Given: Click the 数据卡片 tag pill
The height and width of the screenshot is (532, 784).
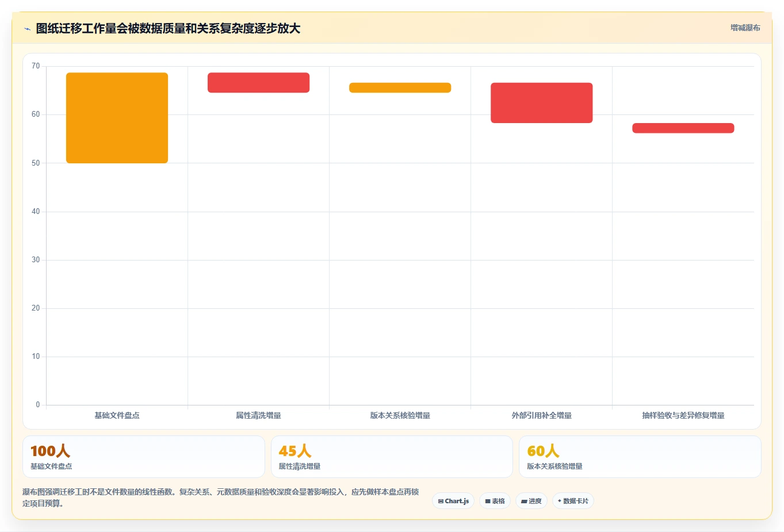Looking at the screenshot, I should coord(573,501).
